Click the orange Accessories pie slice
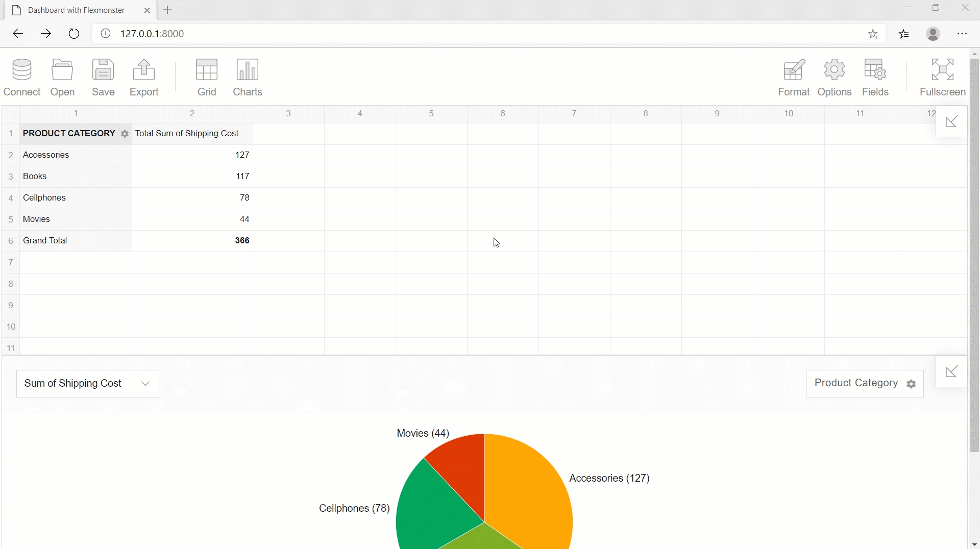Image resolution: width=980 pixels, height=549 pixels. click(531, 490)
